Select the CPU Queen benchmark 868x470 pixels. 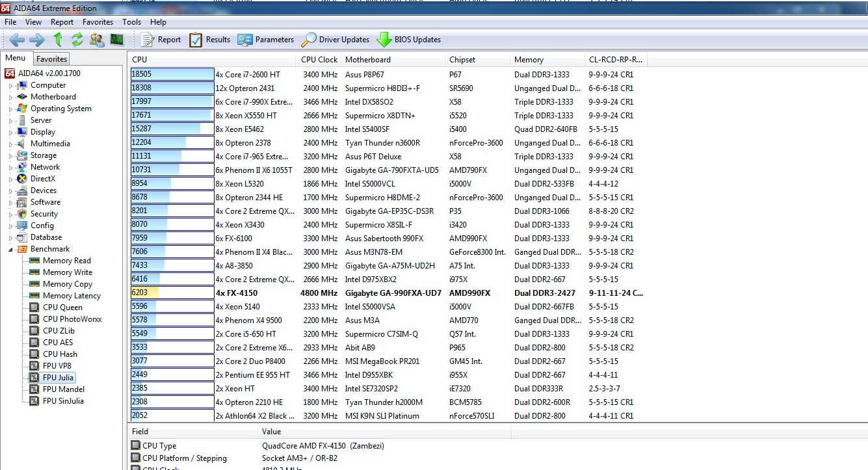62,307
